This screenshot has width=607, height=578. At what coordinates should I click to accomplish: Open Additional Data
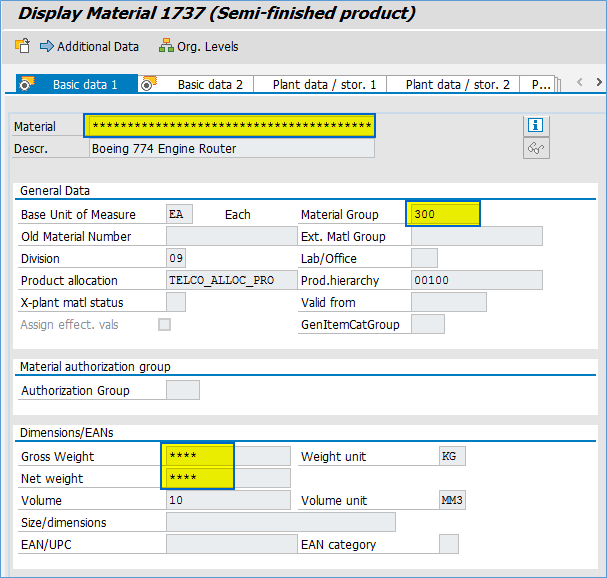pos(89,46)
